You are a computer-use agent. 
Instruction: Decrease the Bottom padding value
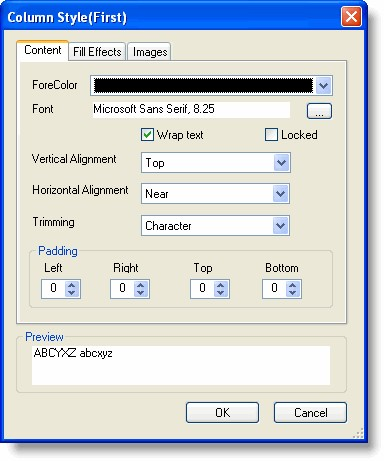click(293, 292)
